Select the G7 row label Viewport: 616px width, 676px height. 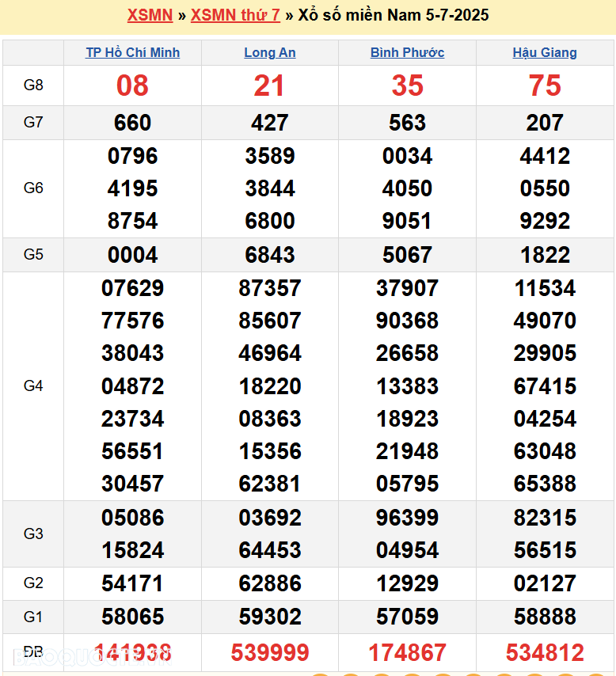coord(33,123)
